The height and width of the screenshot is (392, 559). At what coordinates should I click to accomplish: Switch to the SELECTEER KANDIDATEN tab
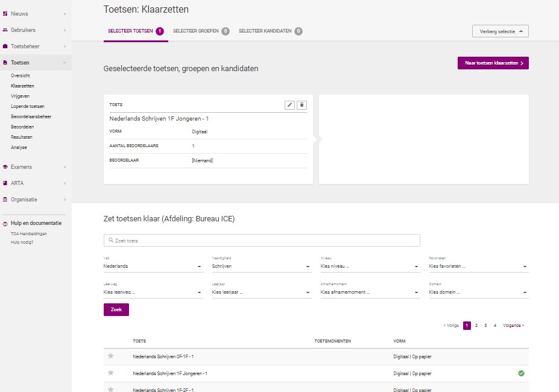tap(265, 30)
